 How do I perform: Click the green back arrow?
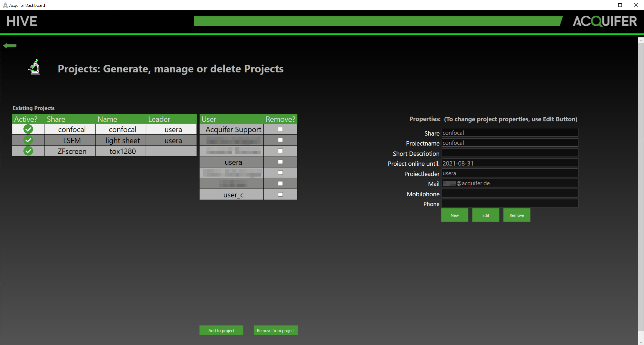click(10, 45)
